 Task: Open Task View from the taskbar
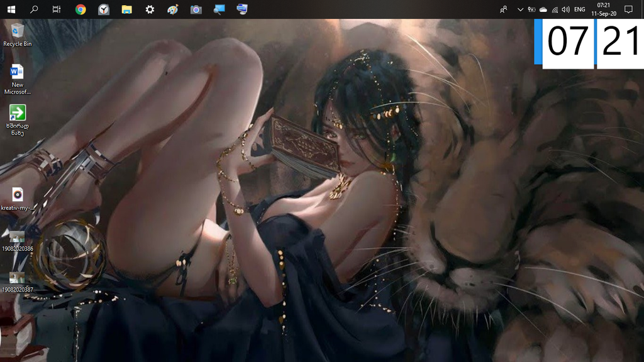pos(57,9)
